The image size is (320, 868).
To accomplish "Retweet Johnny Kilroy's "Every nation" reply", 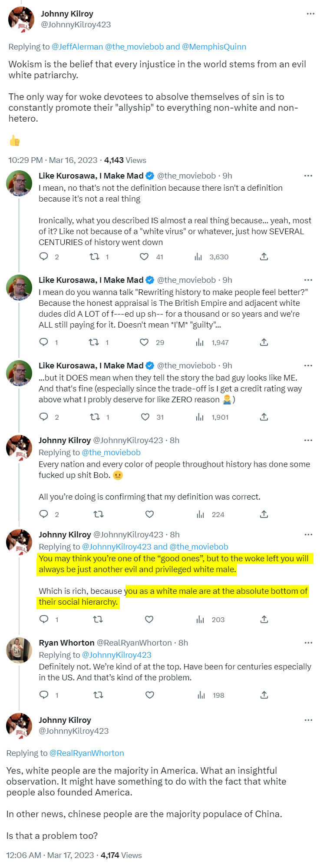I will (x=99, y=514).
